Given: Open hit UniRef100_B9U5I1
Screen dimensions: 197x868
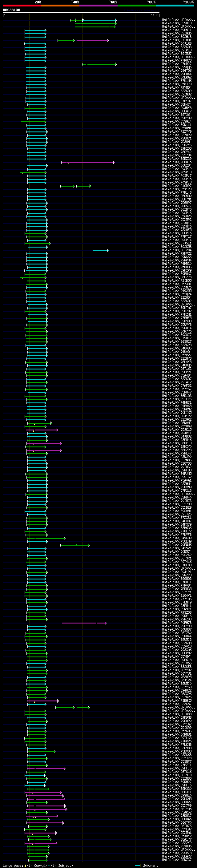Looking at the screenshot, I should [177, 30].
